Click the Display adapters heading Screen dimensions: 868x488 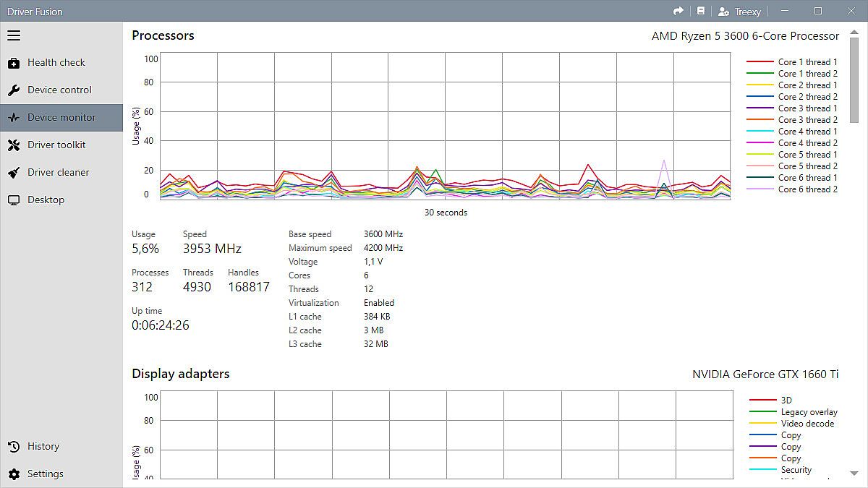(180, 374)
